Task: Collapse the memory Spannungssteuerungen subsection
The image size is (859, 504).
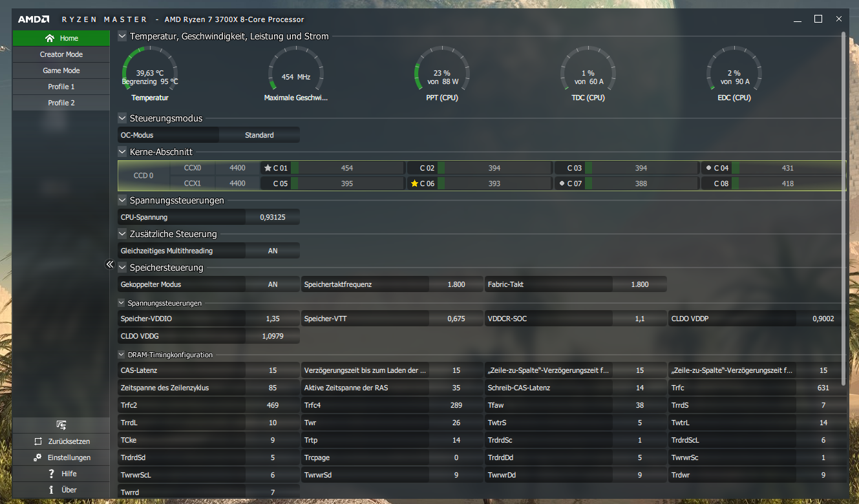Action: tap(122, 302)
